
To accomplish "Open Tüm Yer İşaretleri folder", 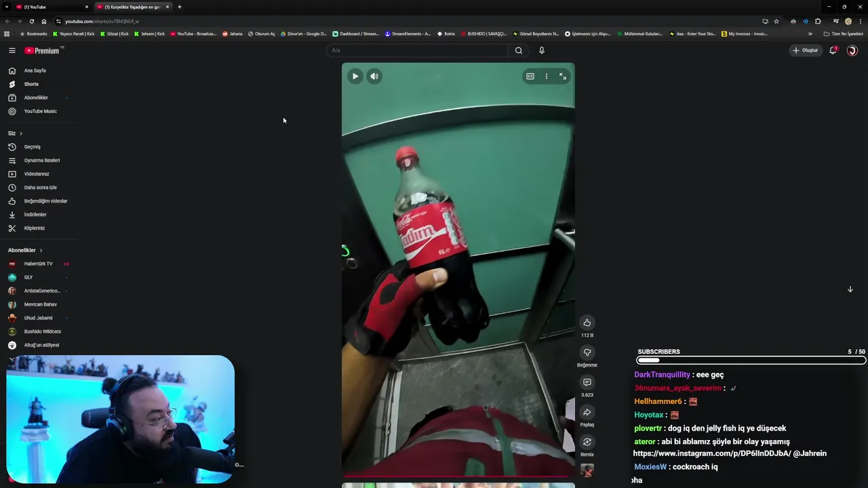I will tap(843, 33).
